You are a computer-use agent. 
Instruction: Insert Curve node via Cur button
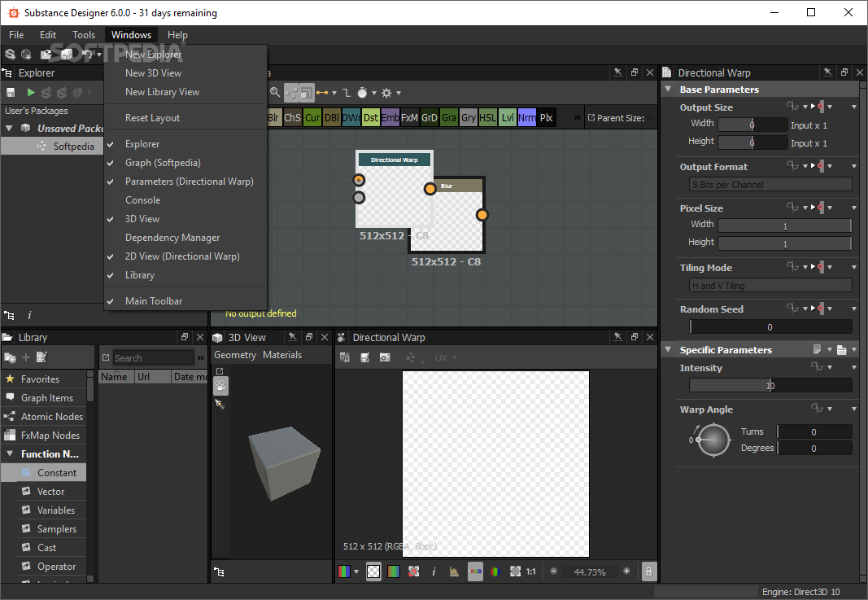pyautogui.click(x=312, y=117)
